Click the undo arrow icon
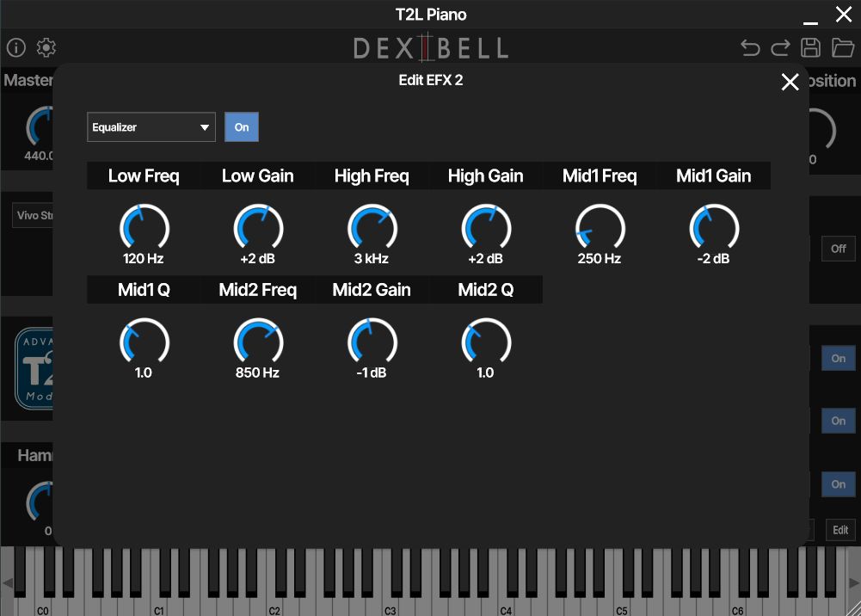Image resolution: width=861 pixels, height=616 pixels. pyautogui.click(x=750, y=48)
